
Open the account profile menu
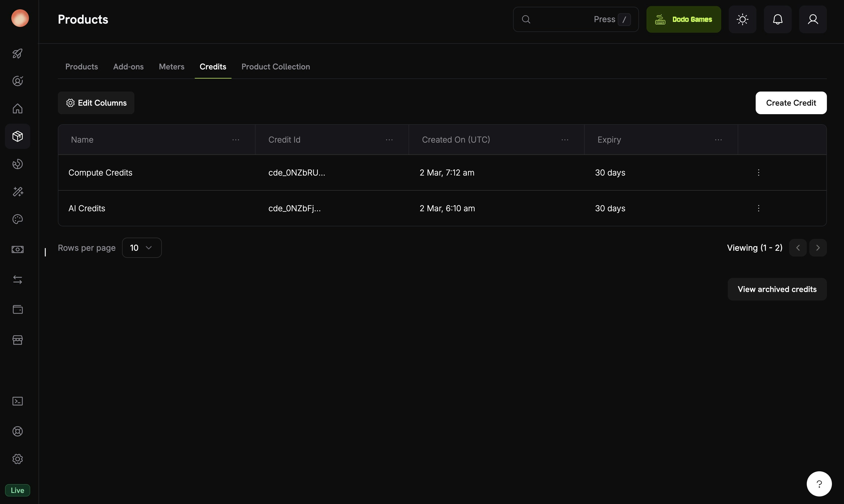pyautogui.click(x=813, y=19)
